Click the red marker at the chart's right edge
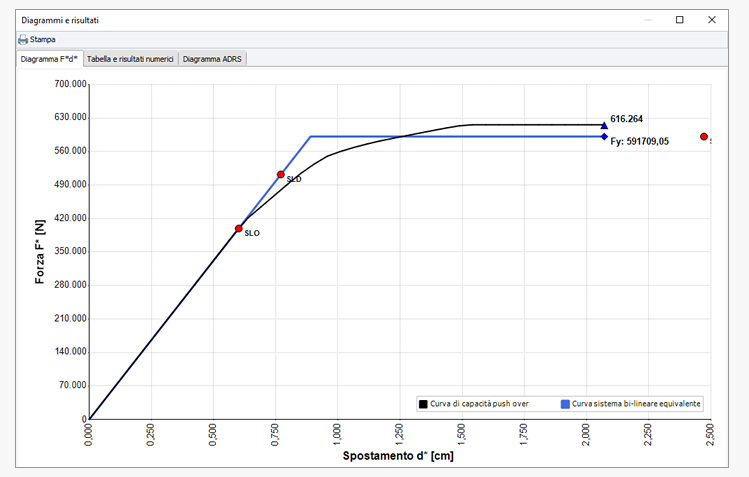Screen dimensions: 749x477 point(704,136)
